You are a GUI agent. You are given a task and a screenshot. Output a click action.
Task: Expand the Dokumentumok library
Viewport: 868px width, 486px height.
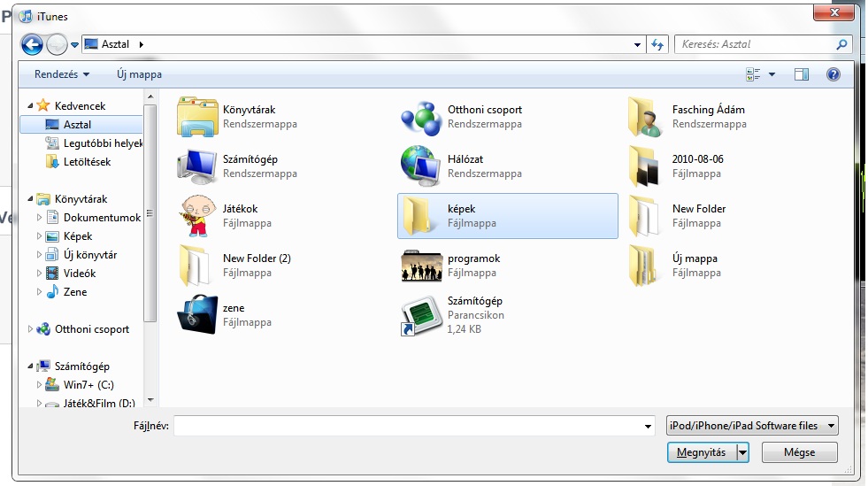pos(39,218)
